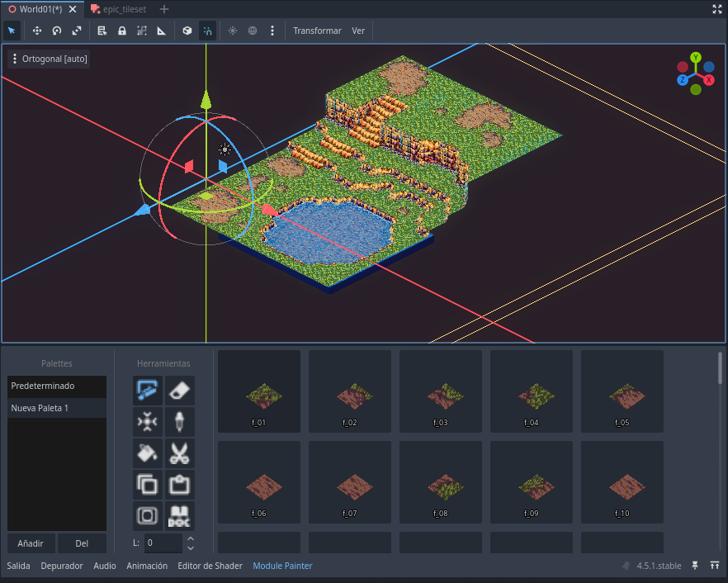Click the Añadir palette button
Image resolution: width=728 pixels, height=583 pixels.
[31, 543]
